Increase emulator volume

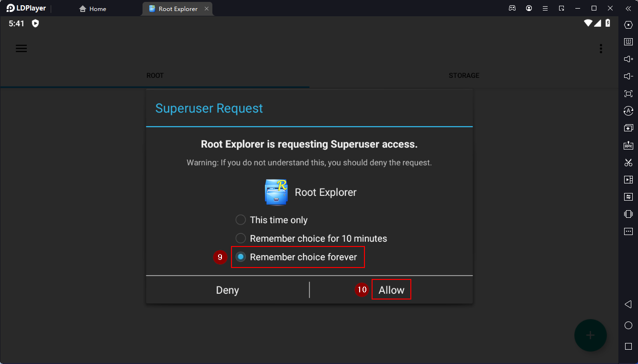point(628,59)
